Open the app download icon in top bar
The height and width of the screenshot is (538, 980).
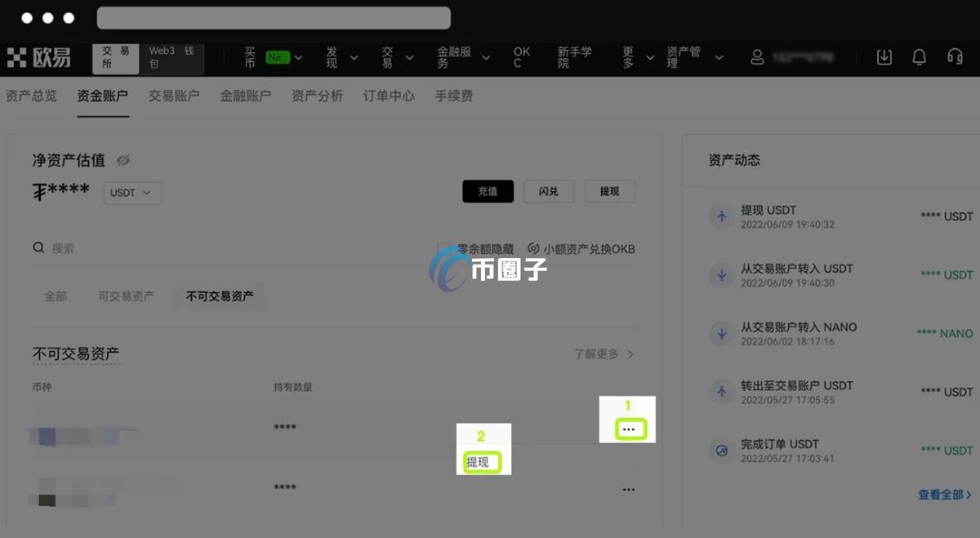pos(884,57)
